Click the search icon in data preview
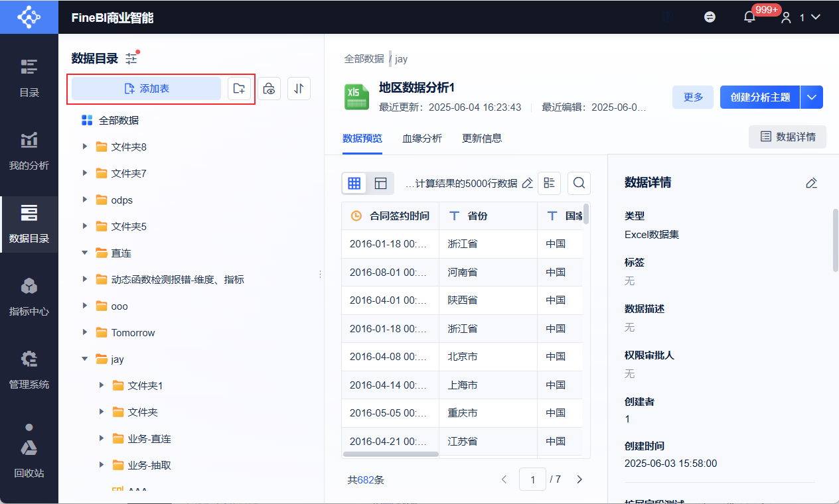 (x=579, y=183)
